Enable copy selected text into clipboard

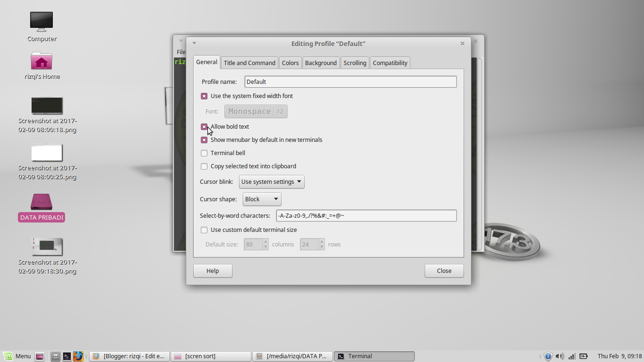(204, 166)
